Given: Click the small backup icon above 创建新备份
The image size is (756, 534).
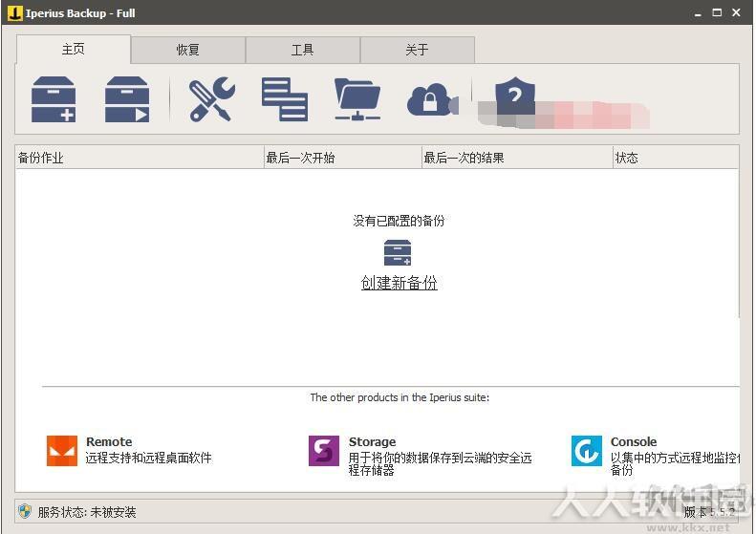Looking at the screenshot, I should pos(398,252).
